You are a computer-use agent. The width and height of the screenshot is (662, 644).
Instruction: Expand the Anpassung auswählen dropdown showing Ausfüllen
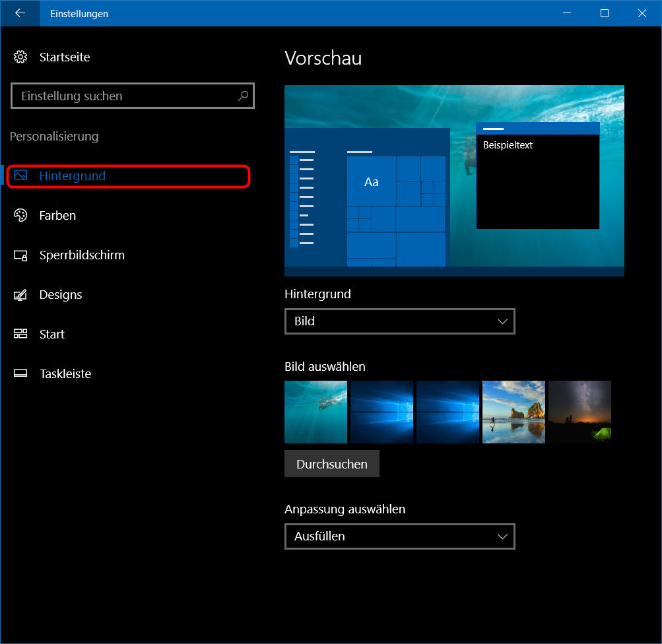coord(399,536)
